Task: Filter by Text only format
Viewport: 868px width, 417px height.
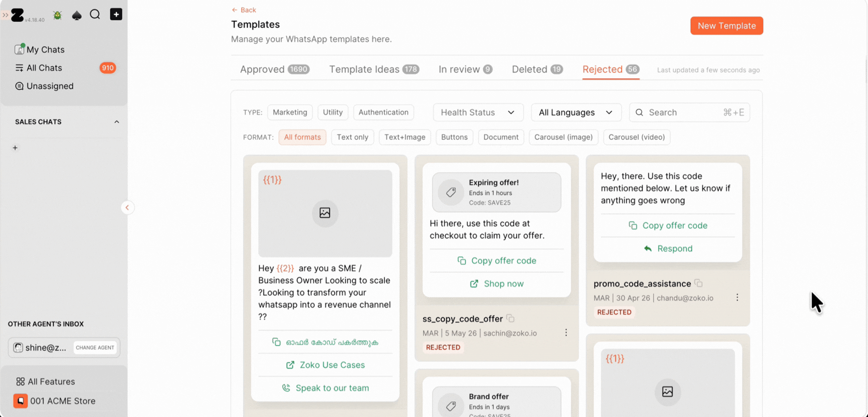Action: (x=352, y=137)
